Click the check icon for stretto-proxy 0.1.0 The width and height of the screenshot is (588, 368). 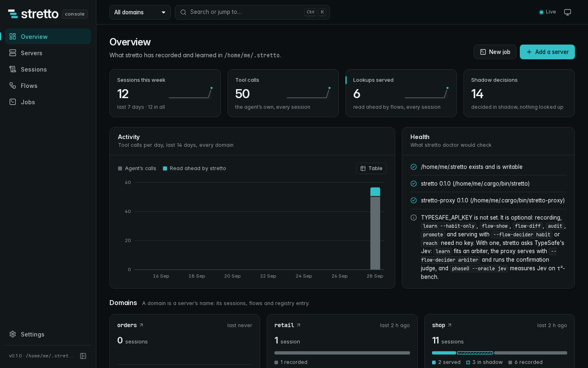tap(414, 200)
